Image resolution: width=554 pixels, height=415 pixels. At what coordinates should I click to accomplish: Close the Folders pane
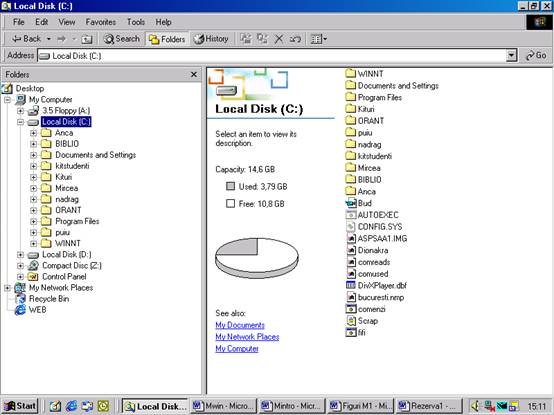(194, 75)
